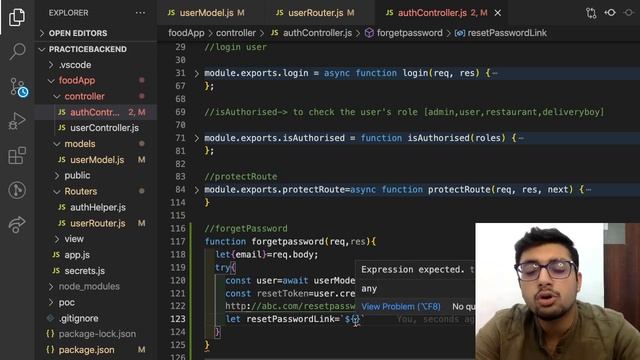The image size is (640, 360).
Task: Switch to the userModel.js tab
Action: pos(206,13)
